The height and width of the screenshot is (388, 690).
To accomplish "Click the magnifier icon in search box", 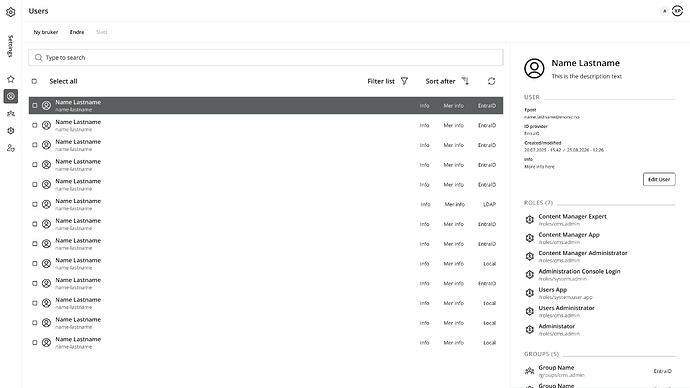I will [39, 58].
